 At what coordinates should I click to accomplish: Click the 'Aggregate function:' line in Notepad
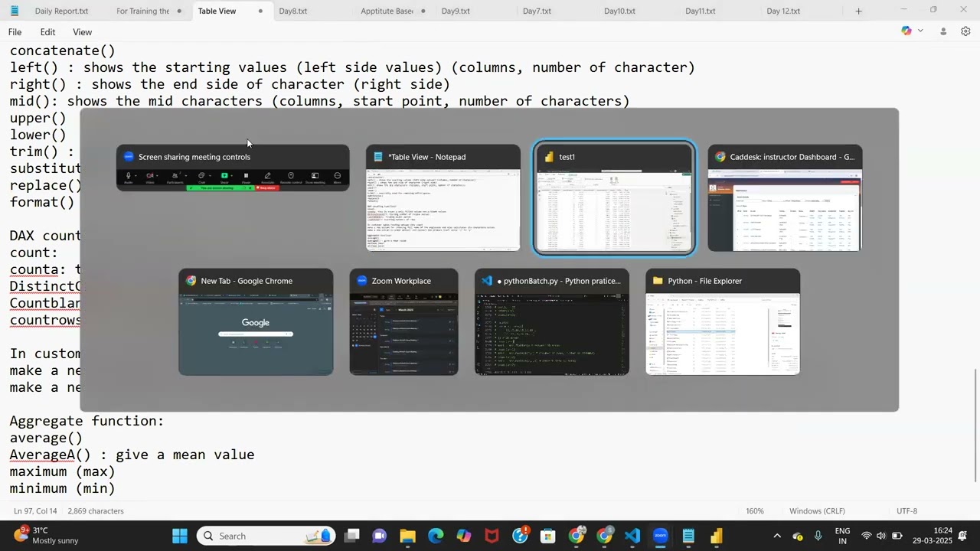pos(87,421)
